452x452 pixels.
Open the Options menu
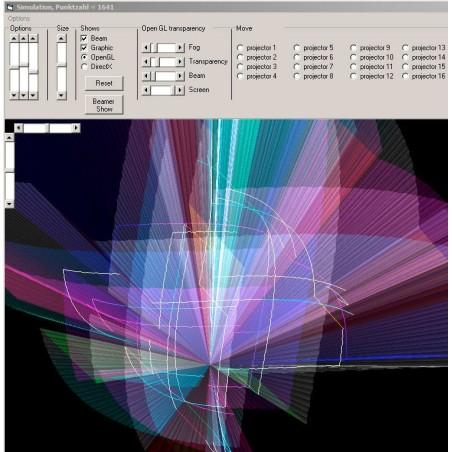point(19,18)
